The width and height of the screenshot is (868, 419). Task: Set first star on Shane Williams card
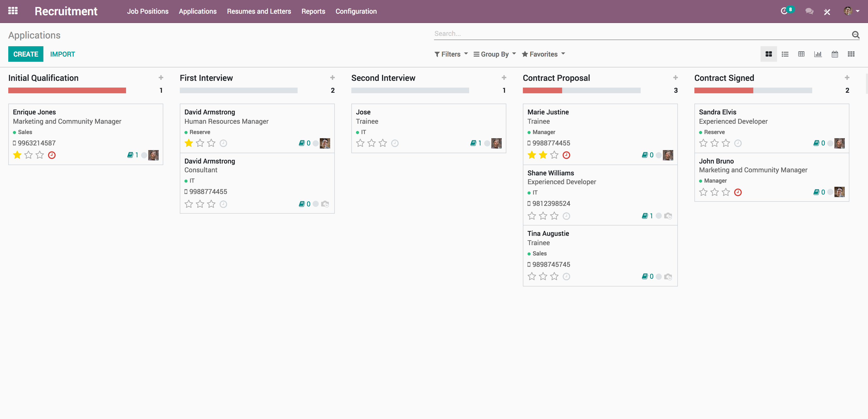coord(532,216)
